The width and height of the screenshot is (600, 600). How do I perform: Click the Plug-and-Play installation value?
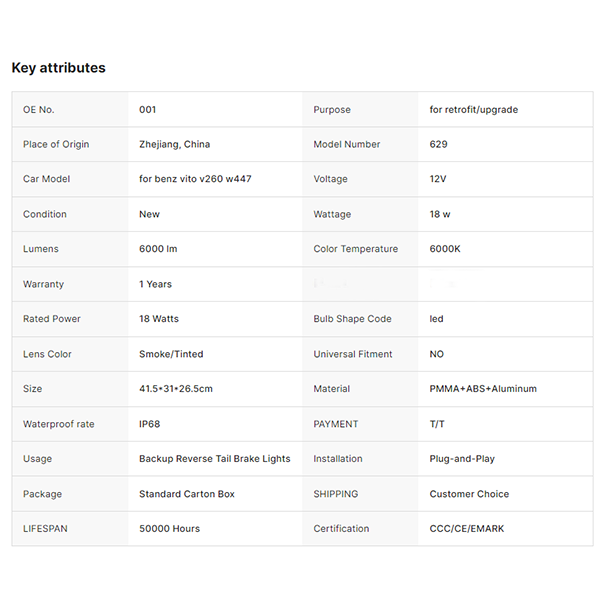(x=462, y=459)
